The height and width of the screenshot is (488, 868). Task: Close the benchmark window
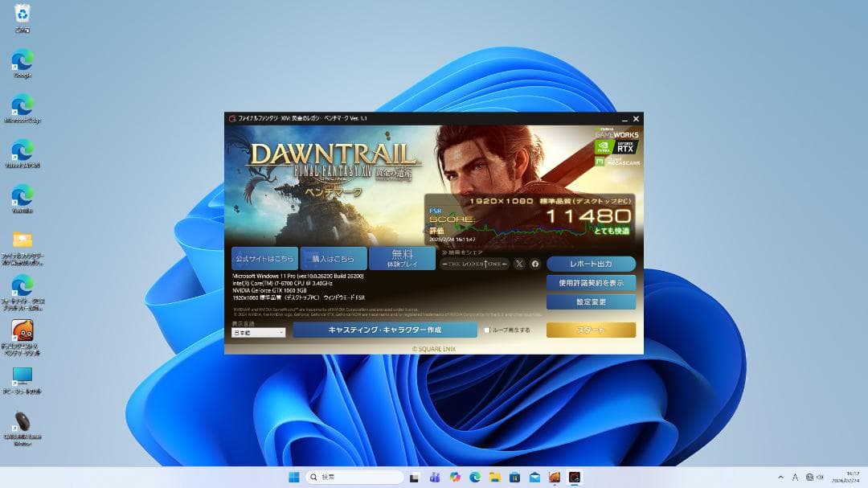(x=636, y=118)
